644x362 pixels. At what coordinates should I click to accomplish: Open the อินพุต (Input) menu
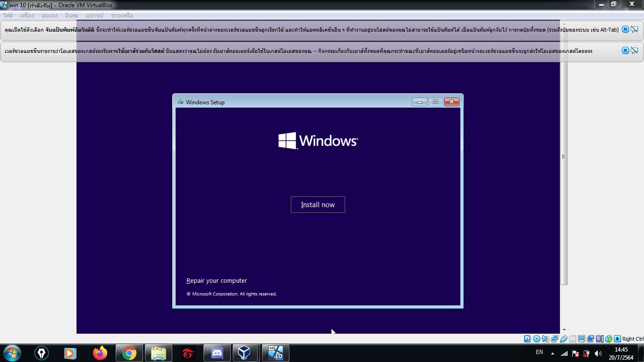click(71, 16)
